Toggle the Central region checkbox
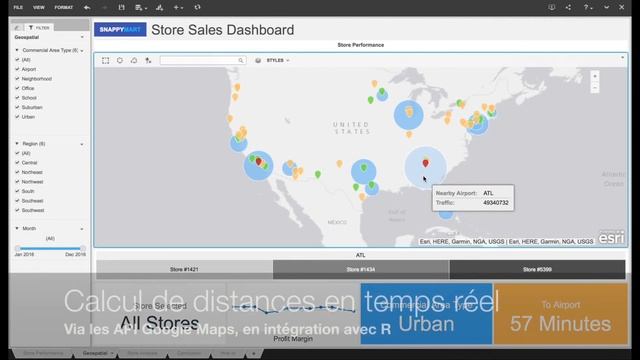This screenshot has width=640, height=360. point(17,162)
